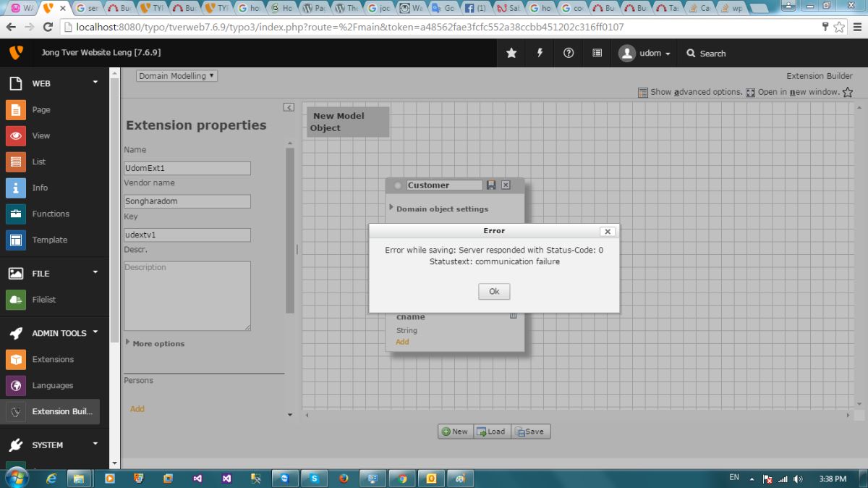Reload the page in browser
The height and width of the screenshot is (488, 868).
click(48, 27)
